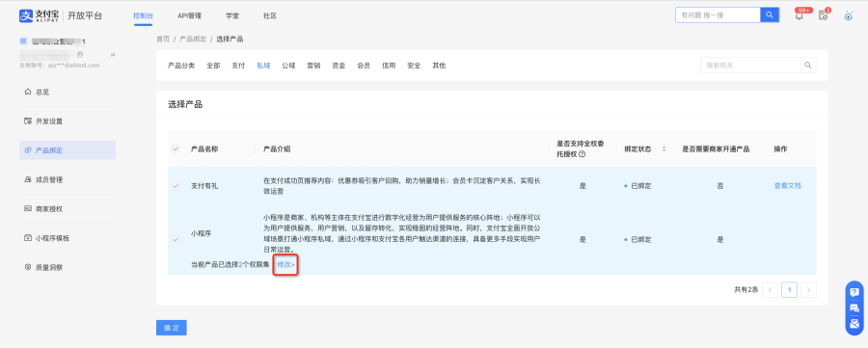This screenshot has width=868, height=348.
Task: Open the API管理 top tab
Action: 189,15
